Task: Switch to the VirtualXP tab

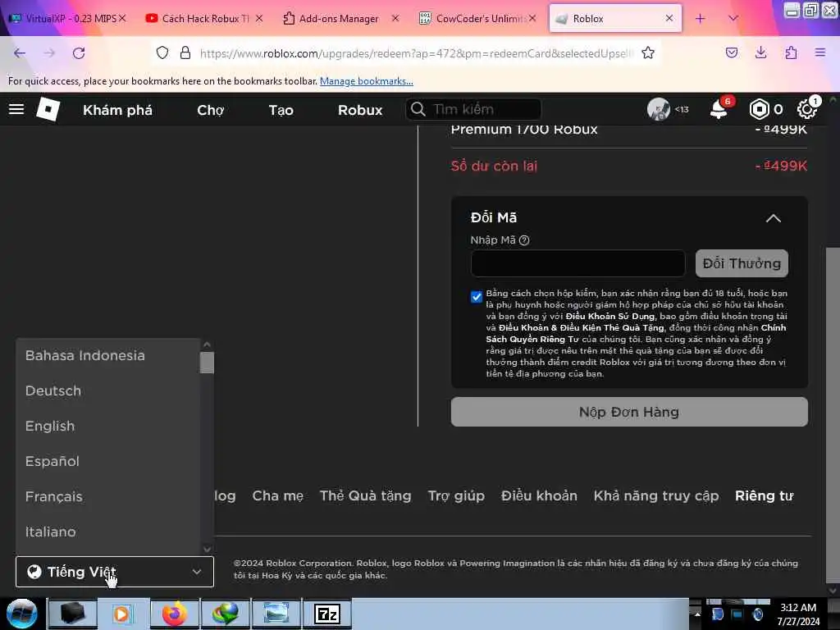Action: tap(67, 19)
